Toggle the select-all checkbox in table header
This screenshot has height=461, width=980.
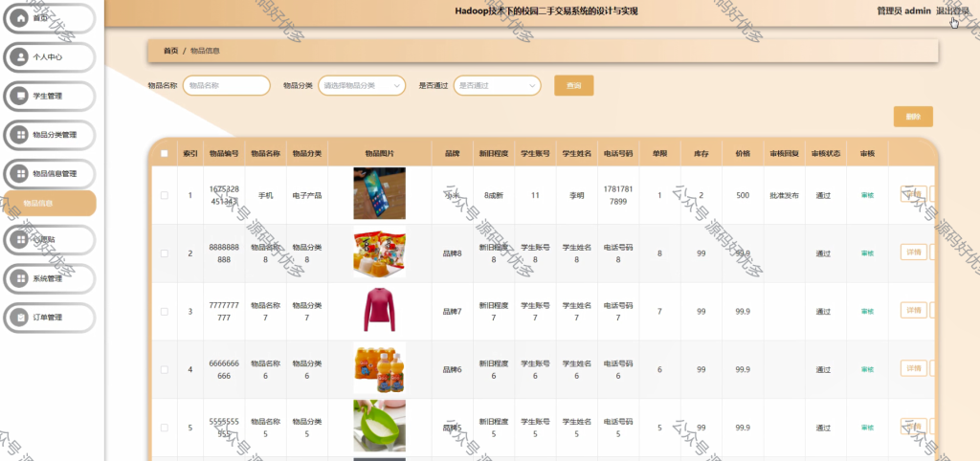(165, 153)
